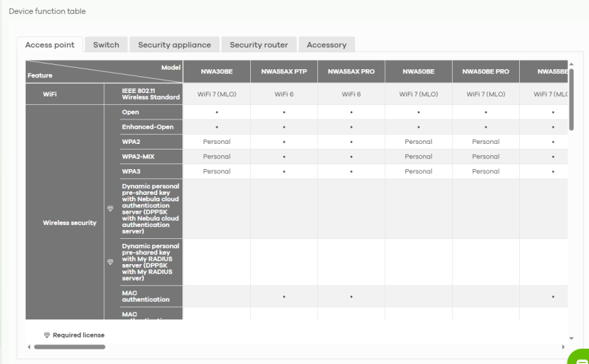Click the vertical scrollbar down arrow
589x364 pixels.
[572, 338]
